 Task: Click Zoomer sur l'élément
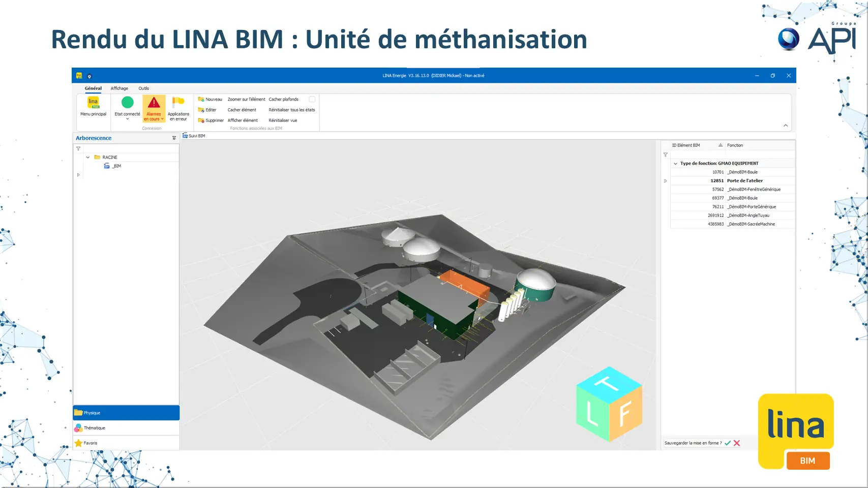[x=246, y=99]
